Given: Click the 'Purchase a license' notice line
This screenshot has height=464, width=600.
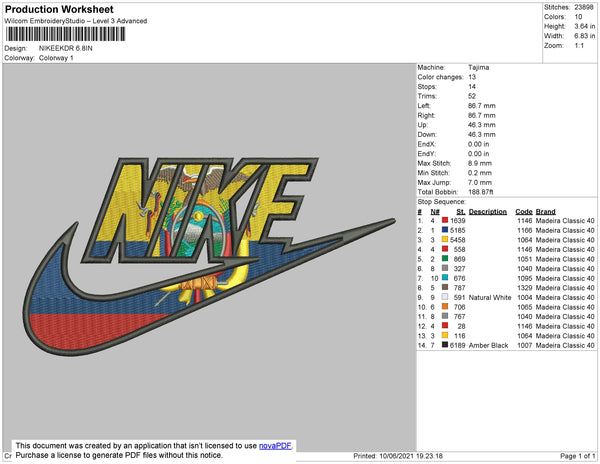Looking at the screenshot, I should point(119,455).
